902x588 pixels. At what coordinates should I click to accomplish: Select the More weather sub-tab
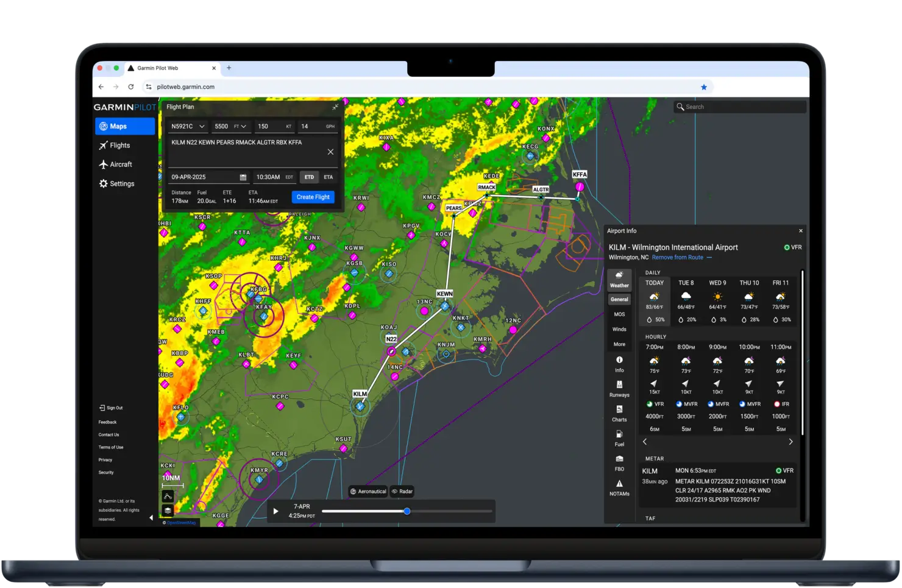[x=619, y=344]
